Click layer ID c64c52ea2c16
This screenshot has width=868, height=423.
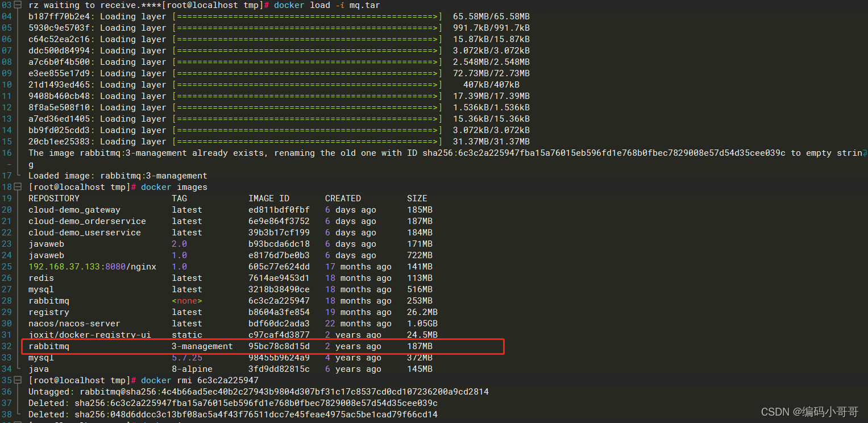coord(59,39)
